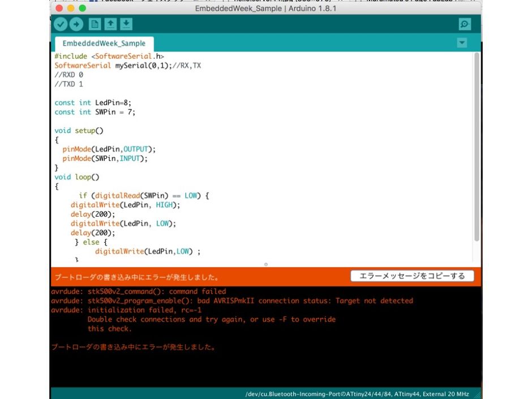This screenshot has width=532, height=399.
Task: Create a new sketch with New icon
Action: click(x=95, y=24)
